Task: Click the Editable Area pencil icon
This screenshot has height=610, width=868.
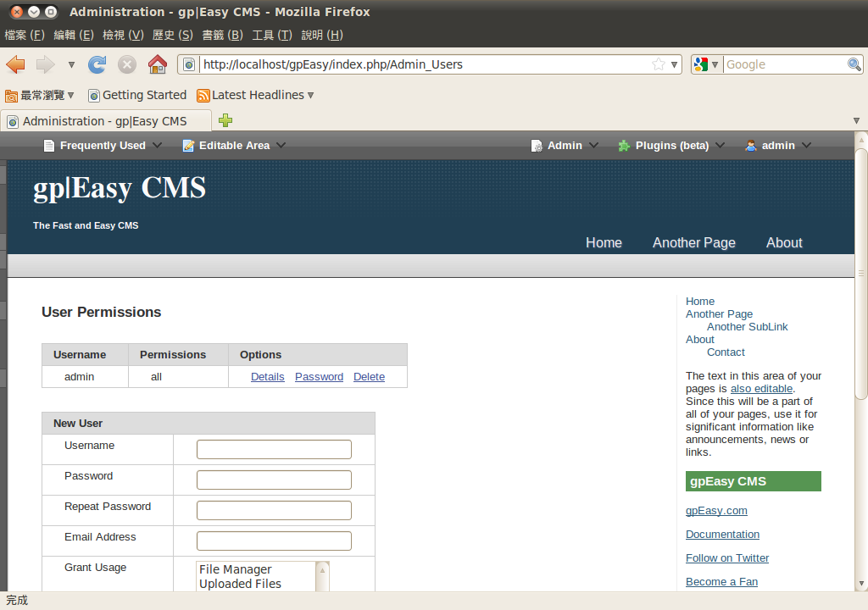Action: coord(188,146)
